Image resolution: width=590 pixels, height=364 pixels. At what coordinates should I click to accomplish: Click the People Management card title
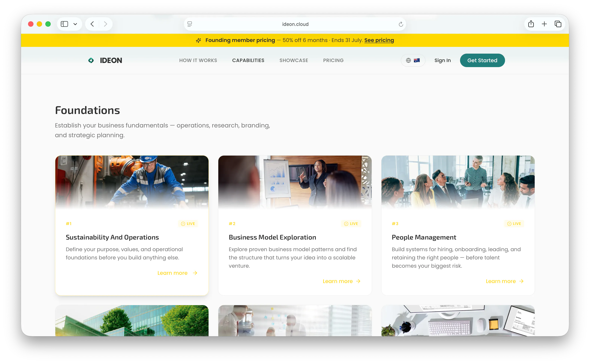coord(424,237)
